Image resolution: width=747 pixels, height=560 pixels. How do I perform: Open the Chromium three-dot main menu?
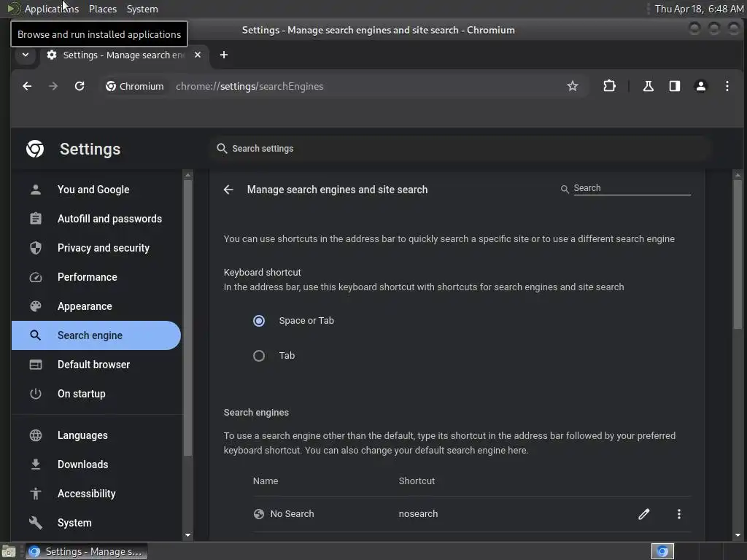click(x=727, y=86)
